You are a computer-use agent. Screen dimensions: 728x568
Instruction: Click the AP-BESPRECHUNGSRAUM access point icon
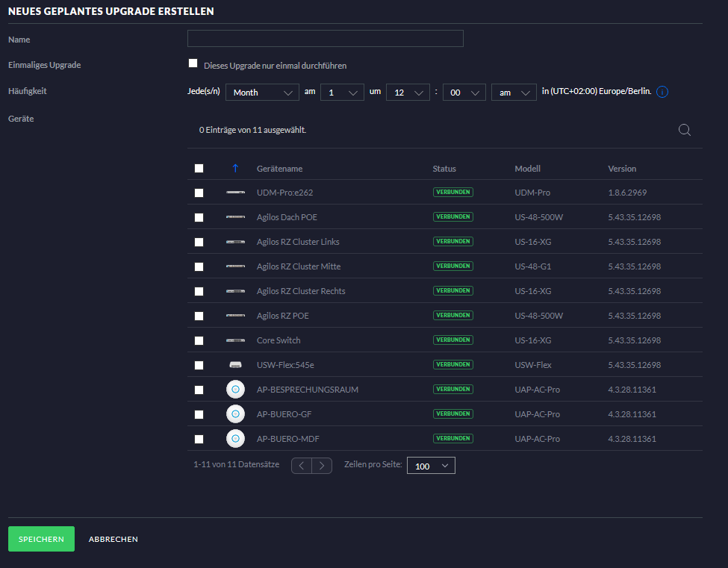pos(235,390)
